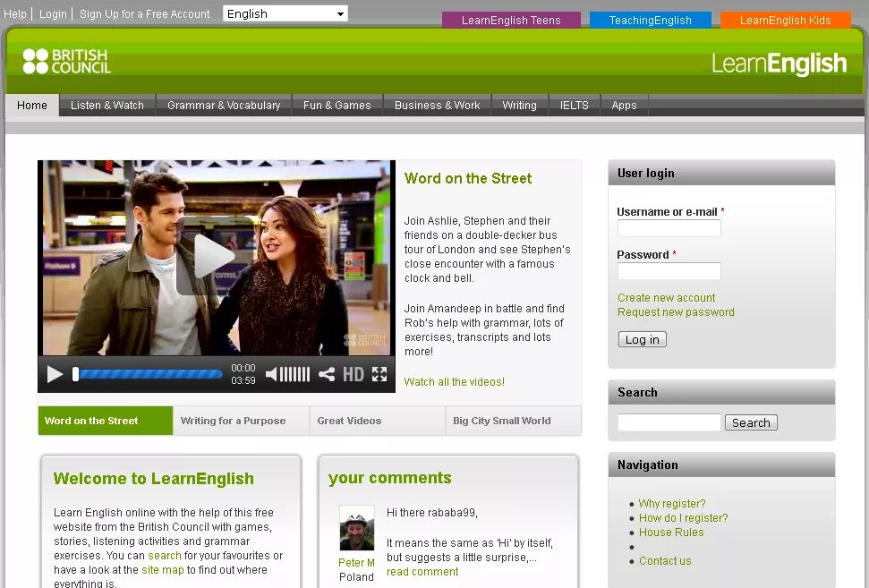The width and height of the screenshot is (869, 588).
Task: Click the Welcome to LearnEnglish heading
Action: 154,478
